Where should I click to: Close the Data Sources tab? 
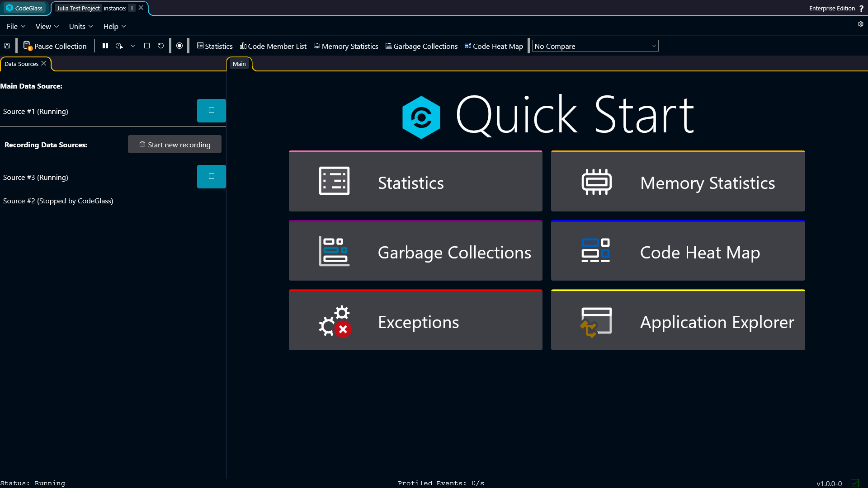click(x=44, y=63)
